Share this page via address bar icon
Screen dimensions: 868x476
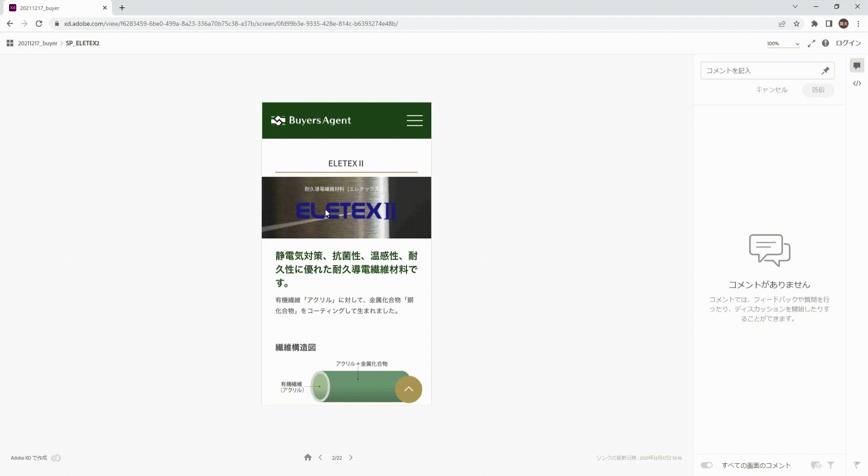[782, 24]
